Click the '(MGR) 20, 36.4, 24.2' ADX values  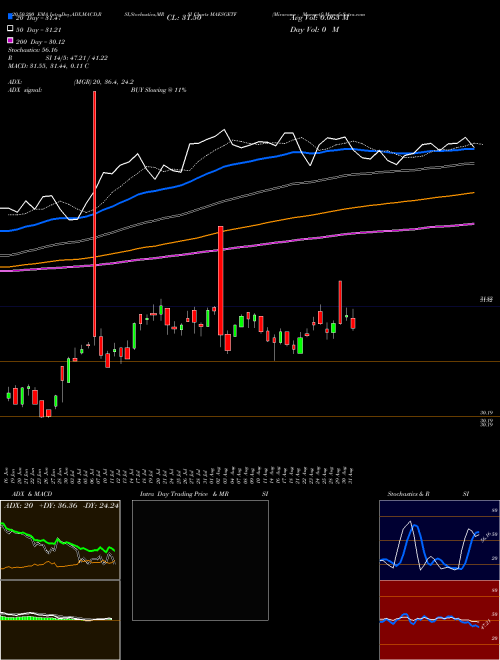pyautogui.click(x=104, y=82)
